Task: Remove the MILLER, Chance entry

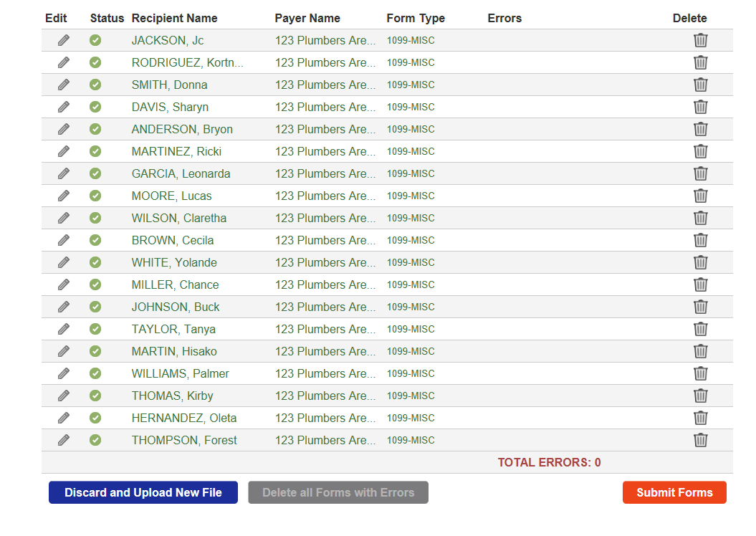Action: tap(701, 284)
